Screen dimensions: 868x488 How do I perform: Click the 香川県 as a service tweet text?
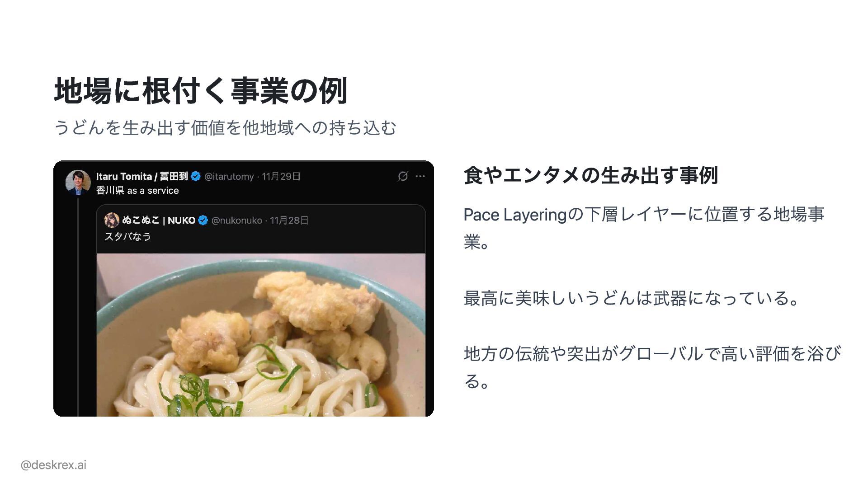tap(137, 191)
